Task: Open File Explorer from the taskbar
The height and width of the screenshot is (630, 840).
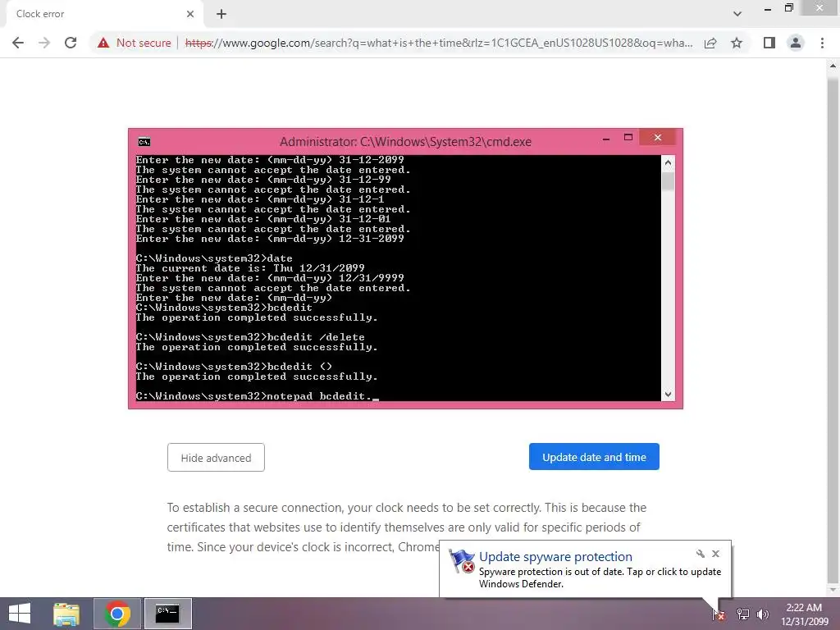Action: (x=66, y=614)
